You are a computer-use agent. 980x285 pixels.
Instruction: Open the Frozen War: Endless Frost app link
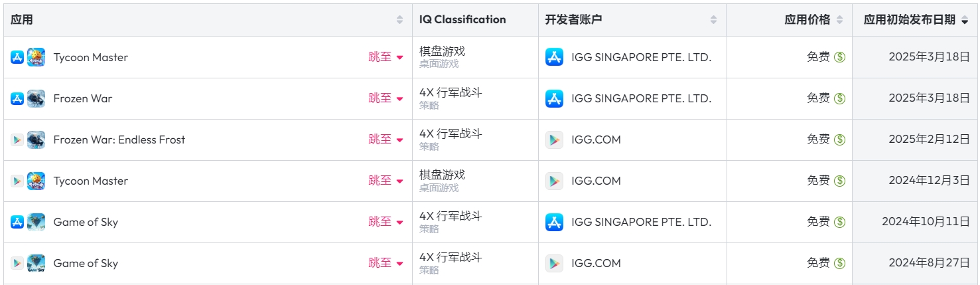click(119, 140)
